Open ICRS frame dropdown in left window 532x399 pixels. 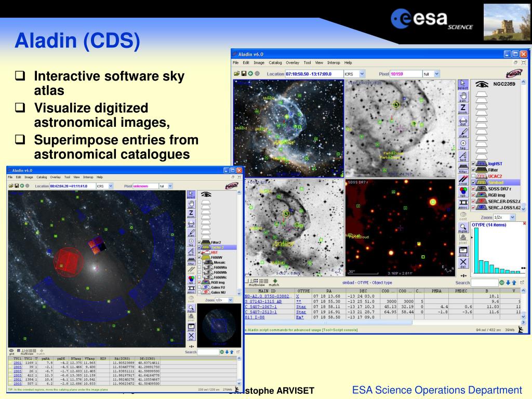coord(111,186)
